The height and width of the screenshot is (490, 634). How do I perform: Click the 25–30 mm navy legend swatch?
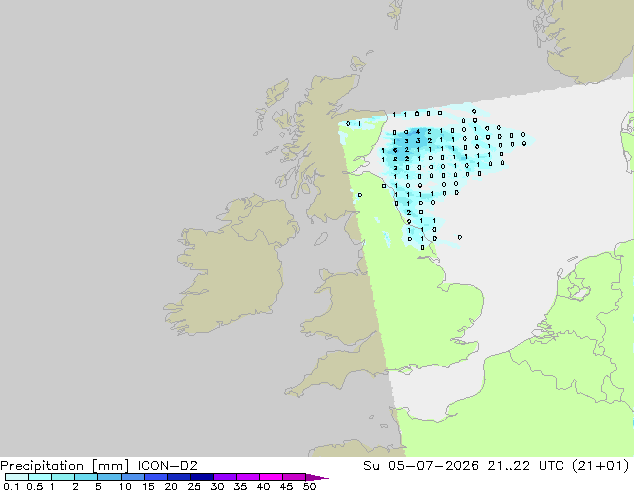[x=202, y=477]
